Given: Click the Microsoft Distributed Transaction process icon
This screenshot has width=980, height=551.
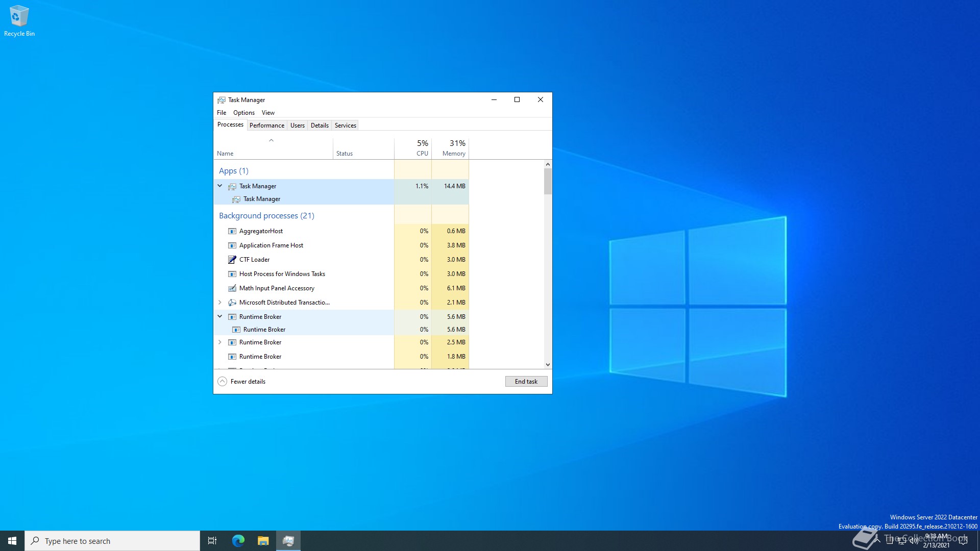Looking at the screenshot, I should [x=232, y=303].
